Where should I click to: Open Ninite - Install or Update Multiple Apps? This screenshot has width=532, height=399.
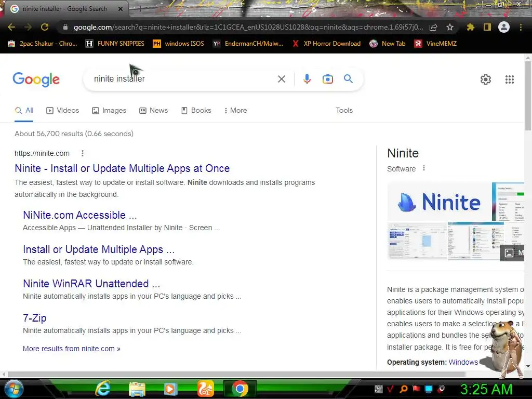click(122, 168)
